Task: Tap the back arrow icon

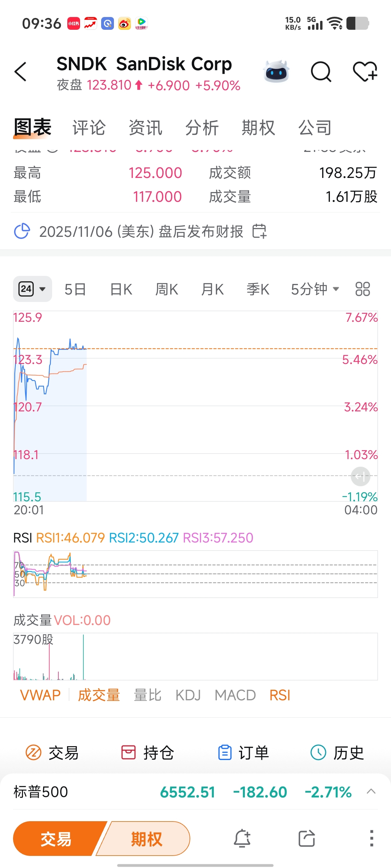Action: (21, 72)
